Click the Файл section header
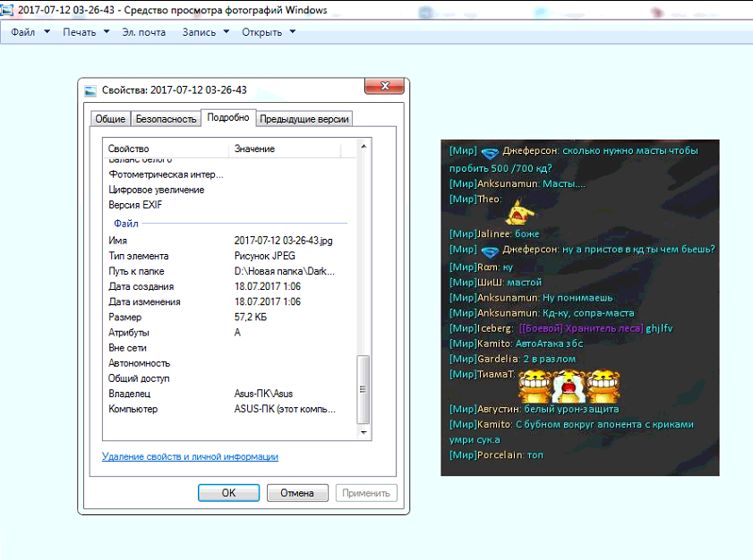This screenshot has width=753, height=560. (x=126, y=224)
